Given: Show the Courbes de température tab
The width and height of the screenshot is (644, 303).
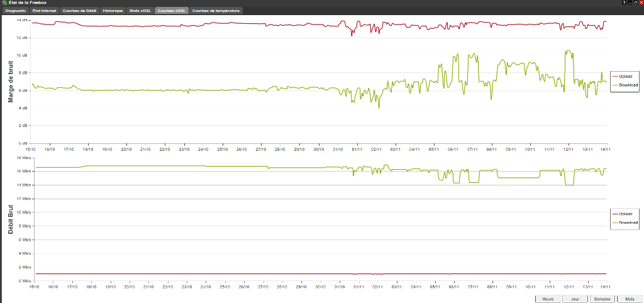Looking at the screenshot, I should coord(216,11).
